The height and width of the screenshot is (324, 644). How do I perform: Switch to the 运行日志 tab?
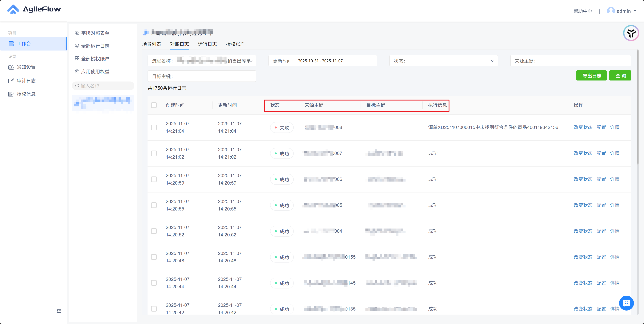pyautogui.click(x=207, y=44)
